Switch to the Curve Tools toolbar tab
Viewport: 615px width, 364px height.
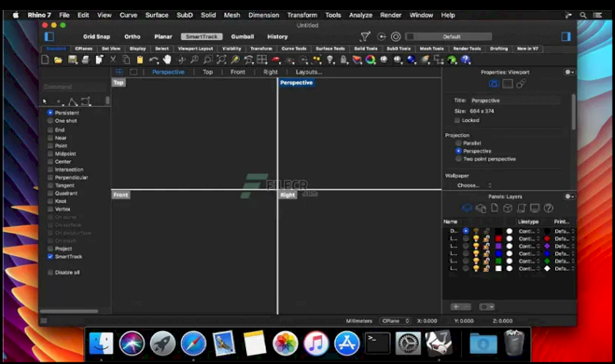click(294, 48)
